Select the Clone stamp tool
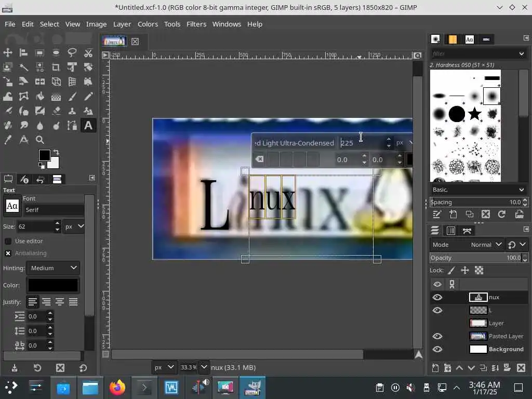Viewport: 532px width, 399px height. tap(72, 111)
